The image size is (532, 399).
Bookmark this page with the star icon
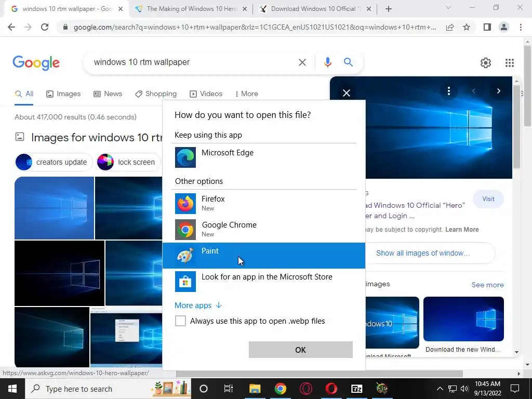[x=467, y=27]
